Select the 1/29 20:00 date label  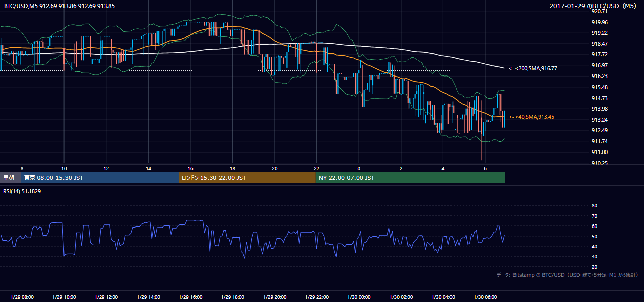(x=274, y=297)
